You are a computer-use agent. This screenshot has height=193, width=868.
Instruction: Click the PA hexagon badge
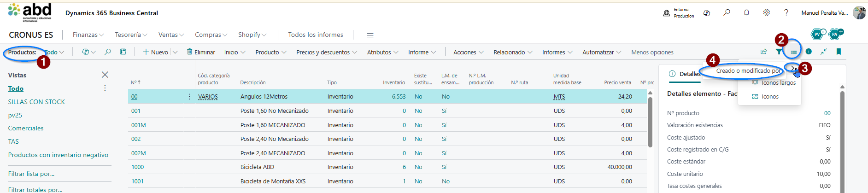835,34
